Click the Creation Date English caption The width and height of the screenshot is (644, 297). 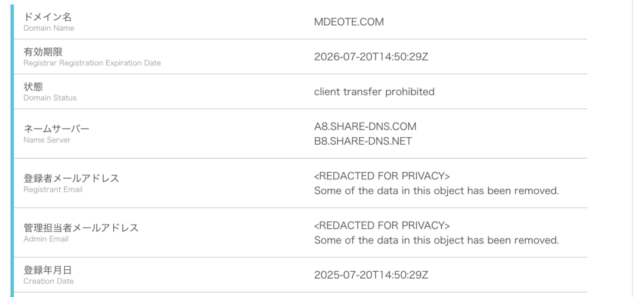(x=48, y=281)
